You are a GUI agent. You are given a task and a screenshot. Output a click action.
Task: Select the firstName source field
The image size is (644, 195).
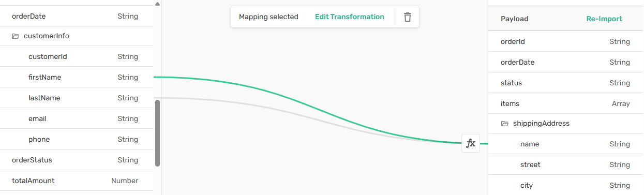tap(77, 77)
